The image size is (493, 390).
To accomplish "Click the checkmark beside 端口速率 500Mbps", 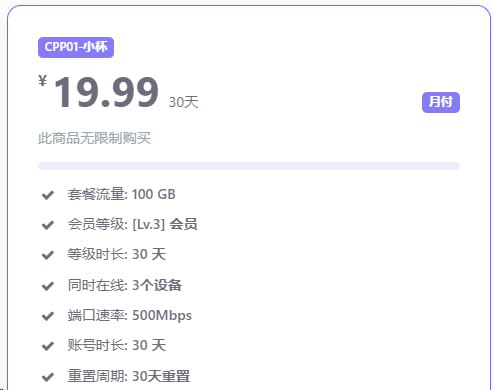I will coord(48,316).
